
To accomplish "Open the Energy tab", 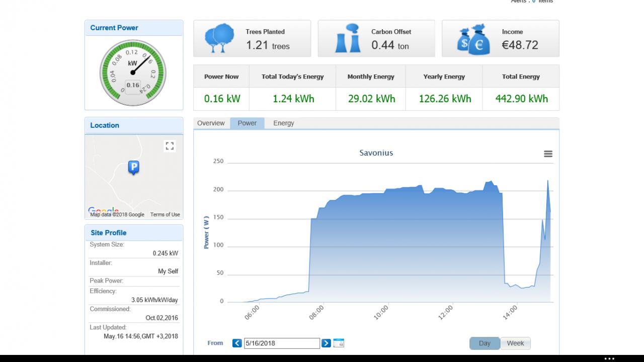I will [284, 123].
